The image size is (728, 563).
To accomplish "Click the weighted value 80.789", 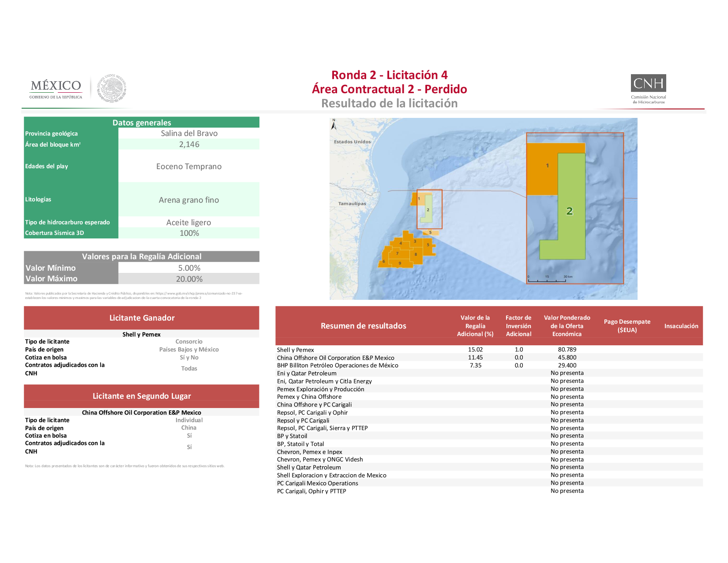I will (567, 350).
